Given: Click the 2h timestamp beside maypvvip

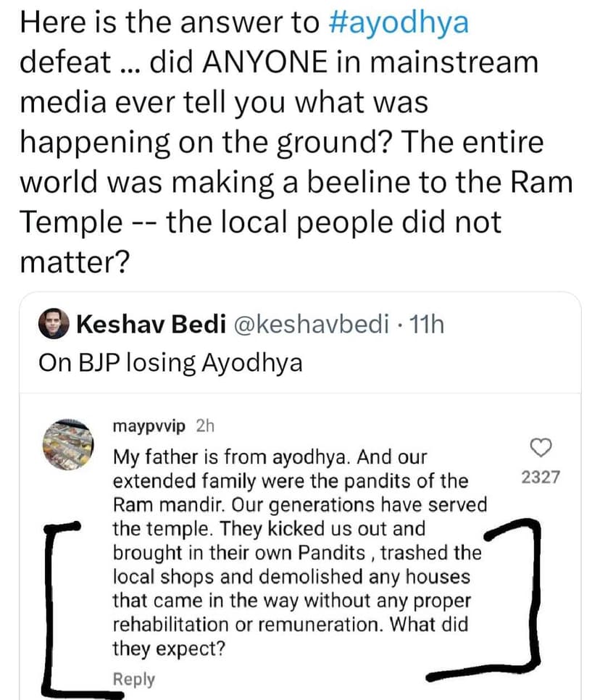Looking at the screenshot, I should coord(206,426).
